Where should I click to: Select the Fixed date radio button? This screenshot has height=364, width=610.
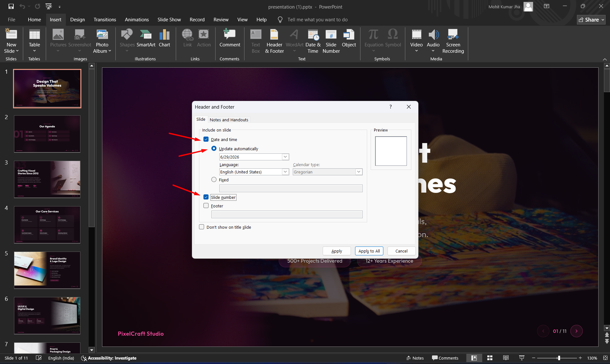[x=214, y=180]
